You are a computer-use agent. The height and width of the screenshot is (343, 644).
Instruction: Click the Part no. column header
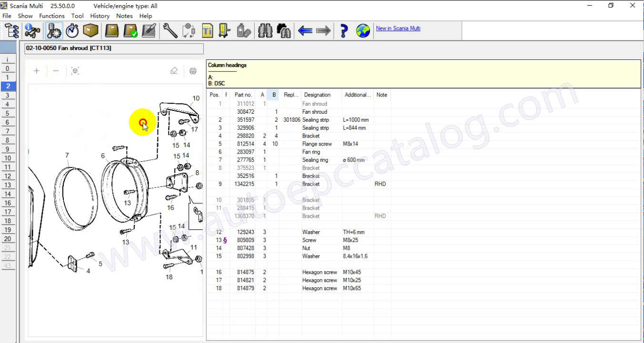243,95
